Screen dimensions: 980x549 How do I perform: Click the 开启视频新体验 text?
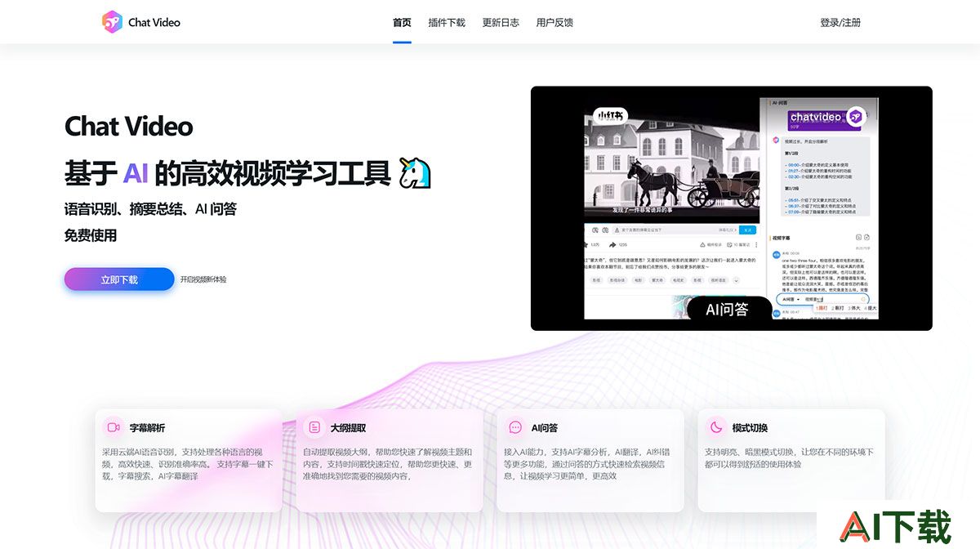(203, 279)
